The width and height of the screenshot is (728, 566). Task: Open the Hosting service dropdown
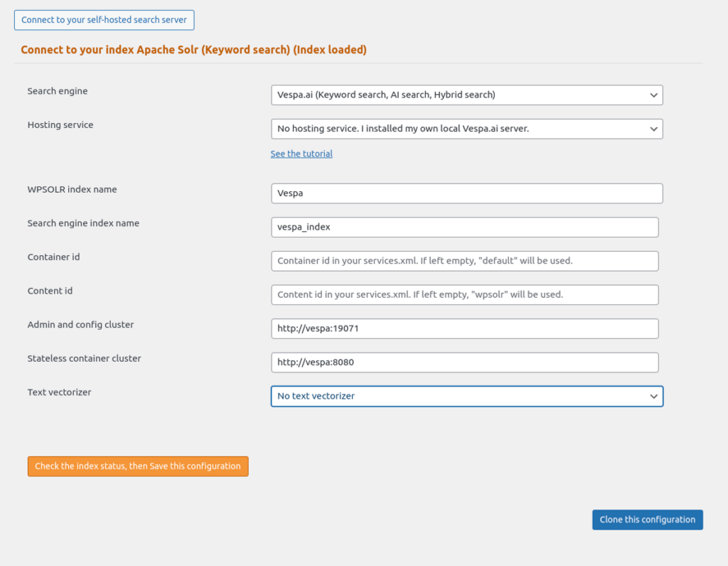(466, 129)
